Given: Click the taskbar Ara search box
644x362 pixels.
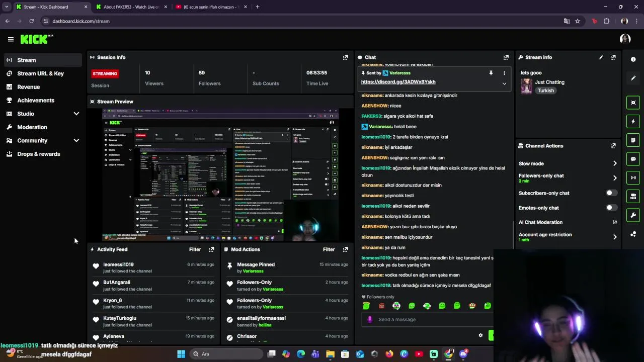Looking at the screenshot, I should (x=226, y=354).
